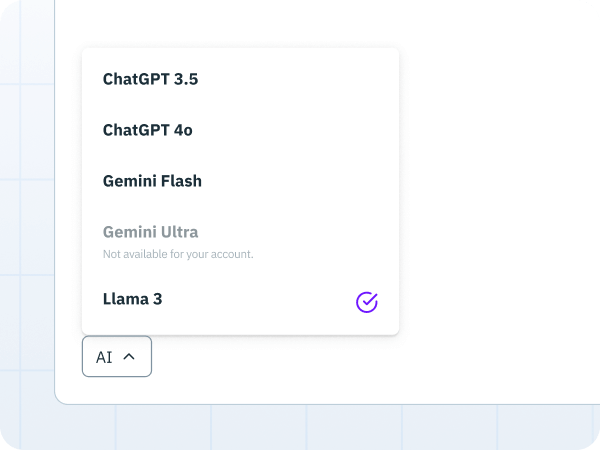This screenshot has height=450, width=600.
Task: Select the Llama 3 model option
Action: coord(240,299)
